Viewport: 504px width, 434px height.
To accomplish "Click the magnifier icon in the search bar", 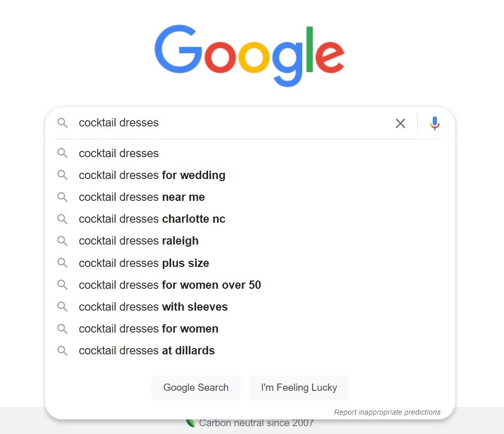I will (x=62, y=123).
